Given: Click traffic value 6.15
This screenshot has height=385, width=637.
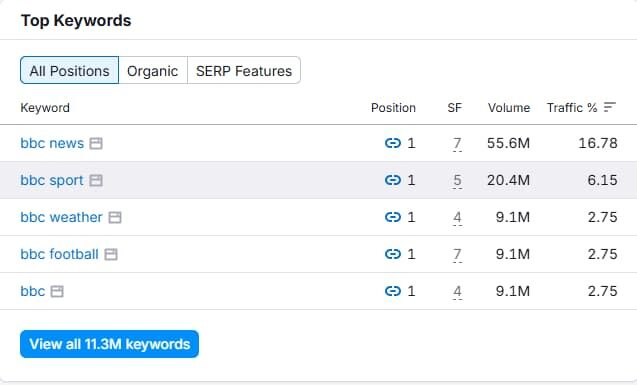Looking at the screenshot, I should (602, 180).
